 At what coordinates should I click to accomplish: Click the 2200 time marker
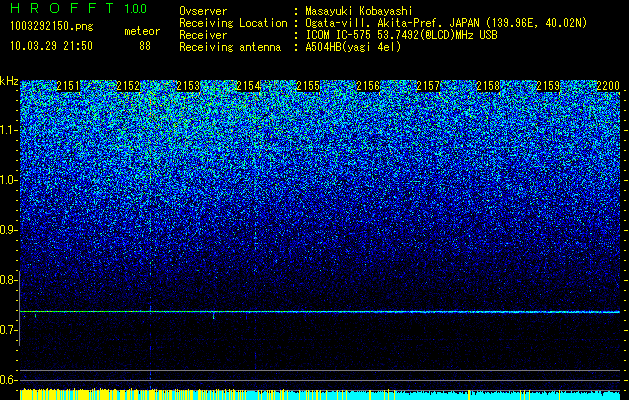[x=608, y=86]
